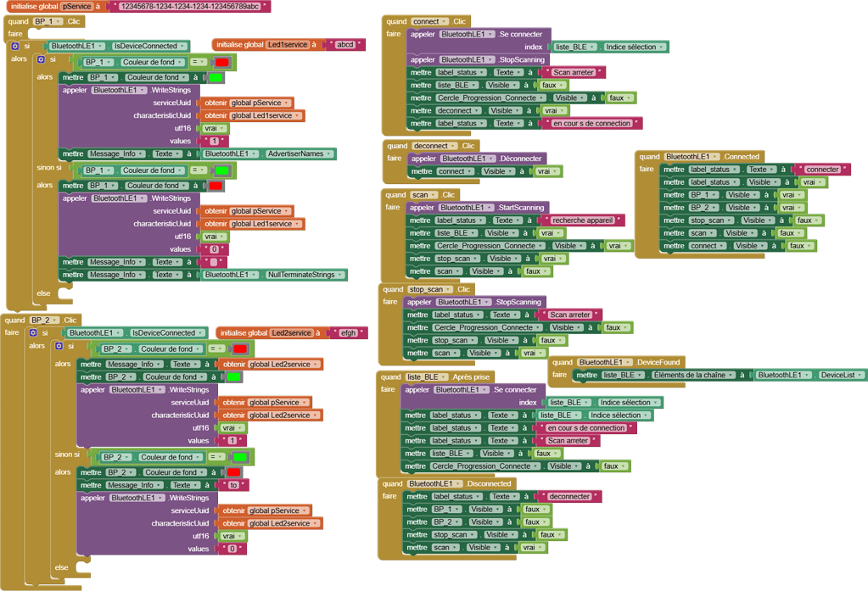Click green color swatch in first BP_2 mettre block
The image size is (868, 591).
coord(232,377)
